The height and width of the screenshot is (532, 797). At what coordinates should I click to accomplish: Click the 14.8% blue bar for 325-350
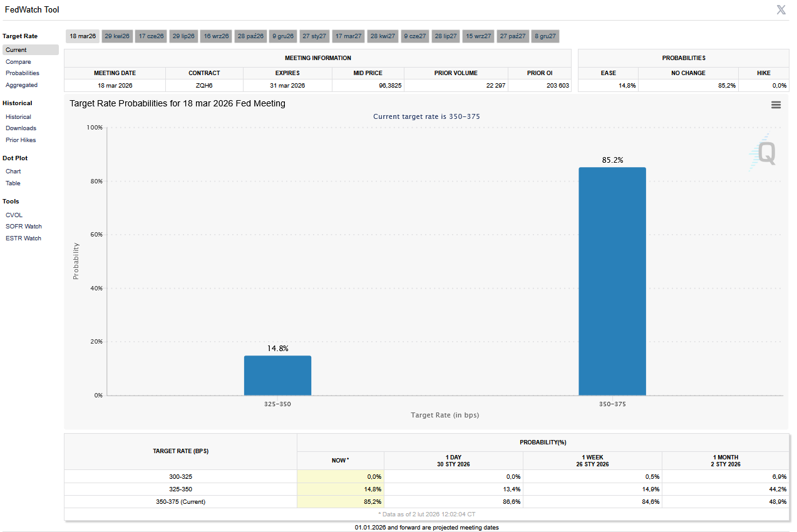(277, 376)
